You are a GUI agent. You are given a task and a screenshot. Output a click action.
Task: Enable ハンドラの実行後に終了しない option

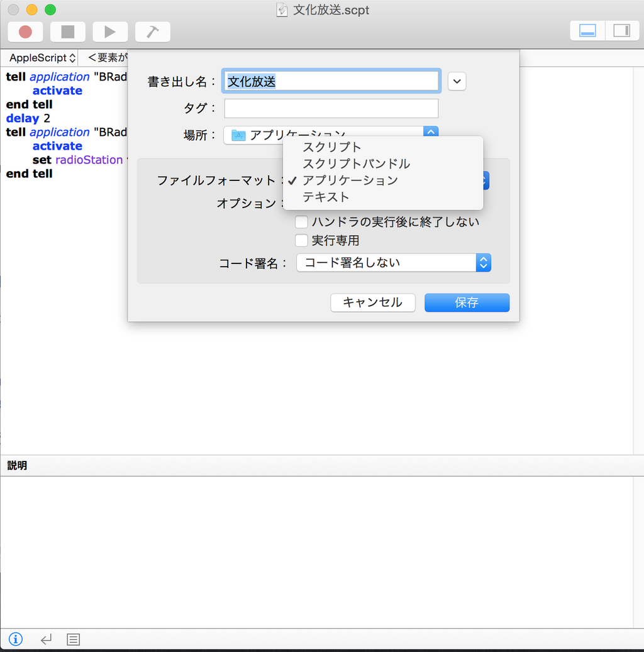(x=301, y=221)
